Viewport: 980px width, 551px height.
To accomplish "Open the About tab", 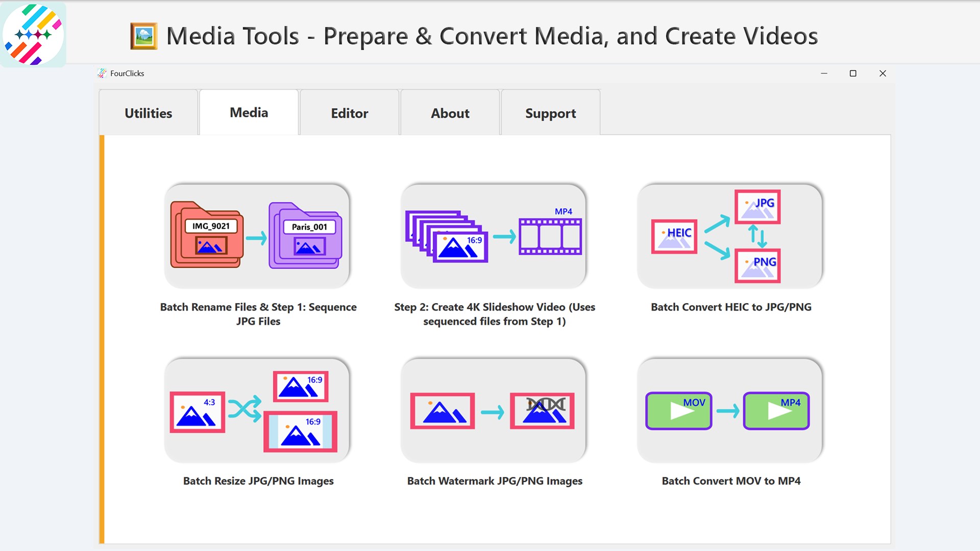I will (x=450, y=113).
